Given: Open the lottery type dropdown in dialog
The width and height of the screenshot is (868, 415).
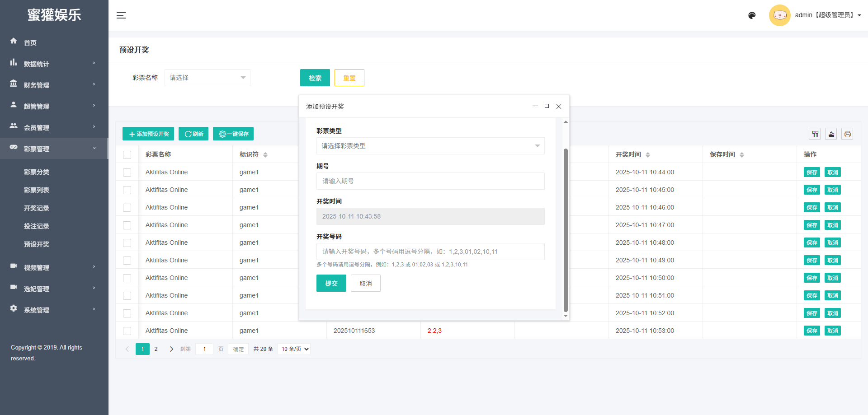Looking at the screenshot, I should click(430, 146).
